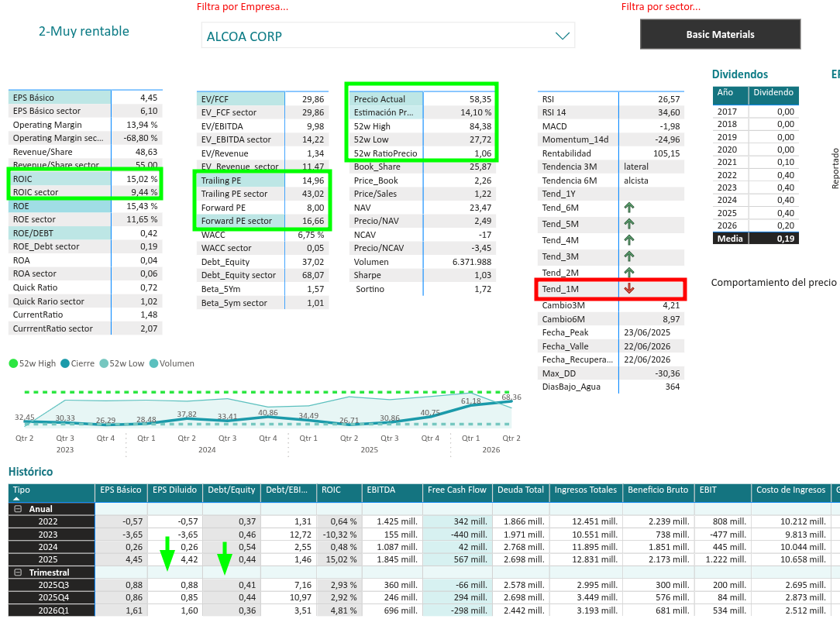Click the Dividendo column header
This screenshot has height=643, width=840.
pos(773,93)
